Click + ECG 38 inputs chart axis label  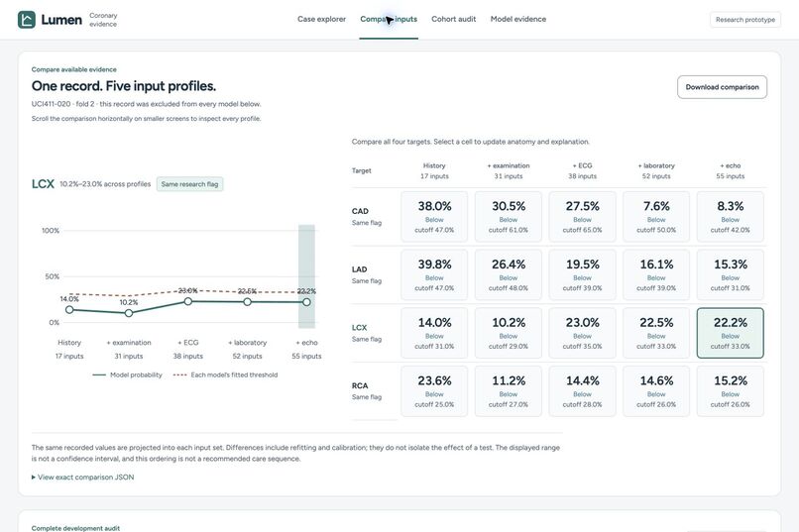pyautogui.click(x=188, y=350)
